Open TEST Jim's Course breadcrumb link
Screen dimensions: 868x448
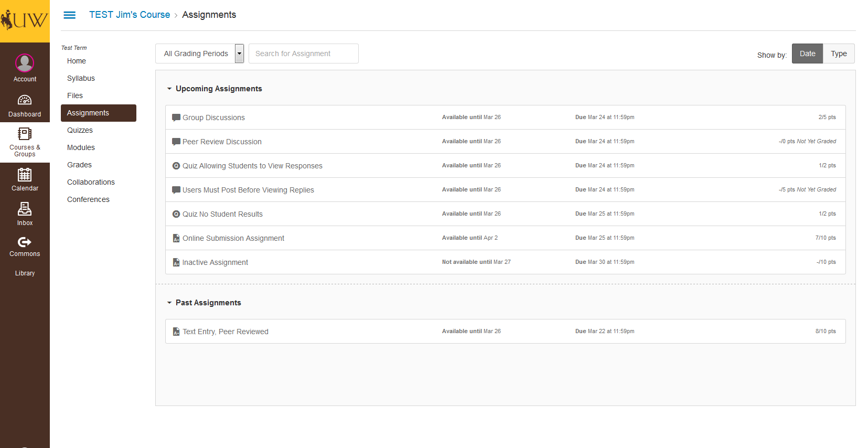click(x=130, y=15)
